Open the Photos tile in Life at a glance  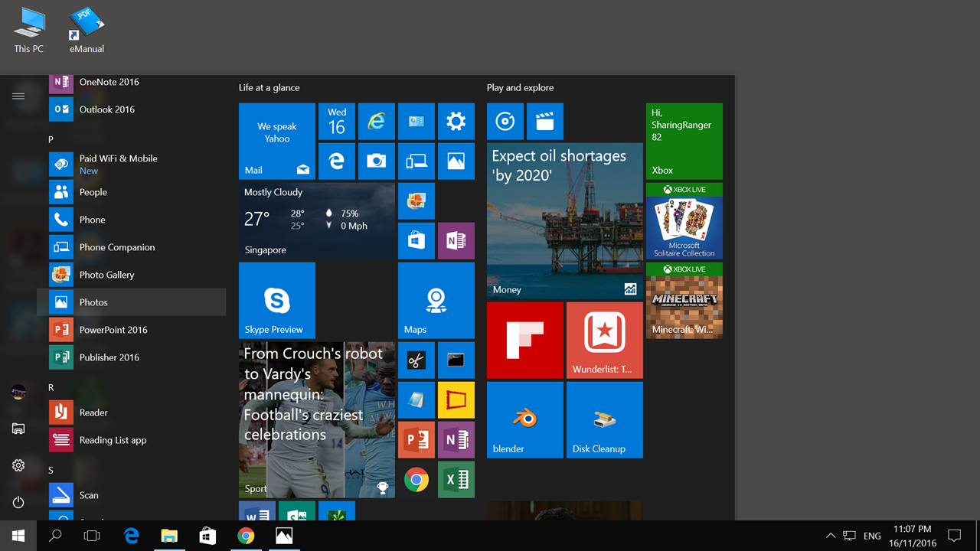(x=456, y=161)
